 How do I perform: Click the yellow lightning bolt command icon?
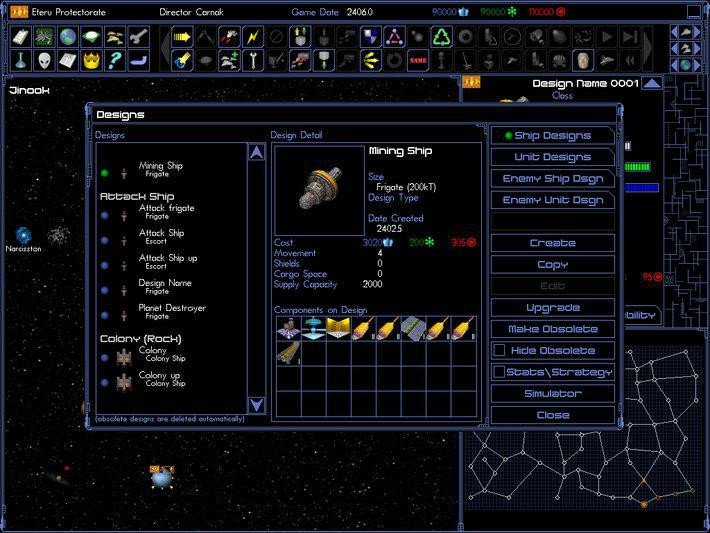coord(253,37)
